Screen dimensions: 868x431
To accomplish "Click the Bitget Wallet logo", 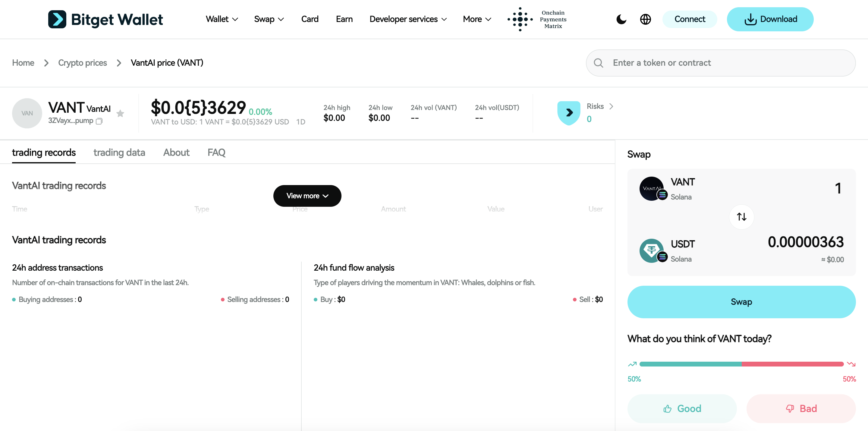I will pos(105,19).
